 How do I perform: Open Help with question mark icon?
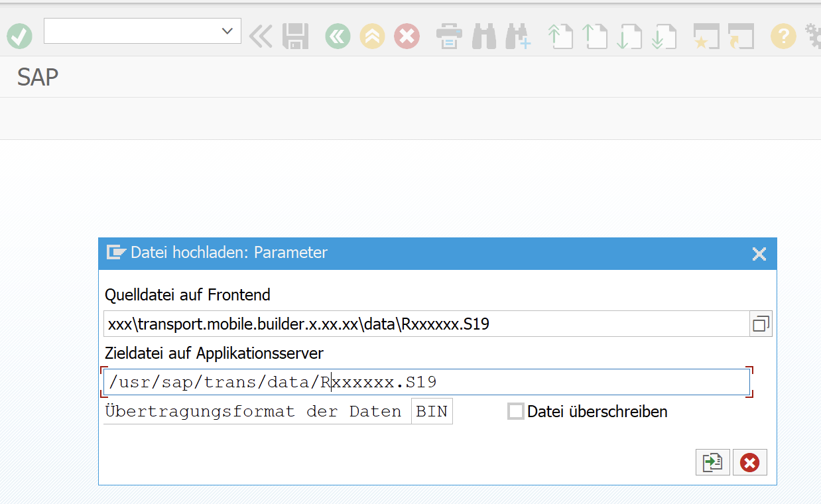(x=783, y=36)
